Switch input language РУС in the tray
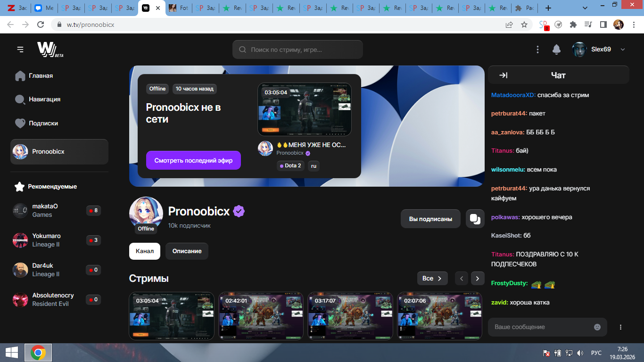Viewport: 644px width, 362px height. (596, 353)
